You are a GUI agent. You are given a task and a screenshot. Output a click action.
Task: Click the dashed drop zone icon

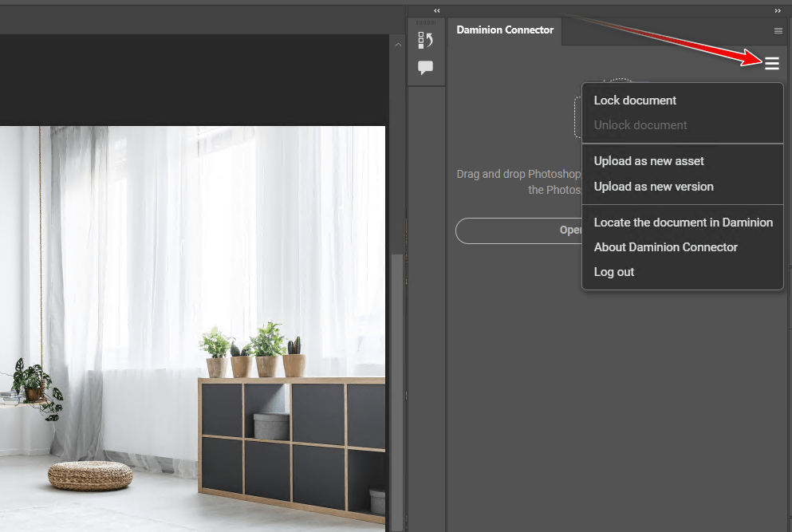tap(577, 116)
